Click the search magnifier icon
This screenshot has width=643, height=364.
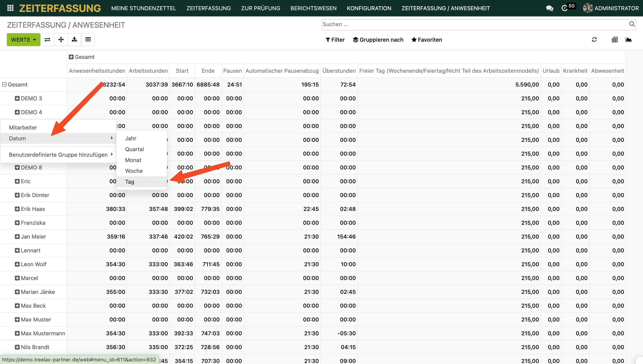click(x=632, y=24)
